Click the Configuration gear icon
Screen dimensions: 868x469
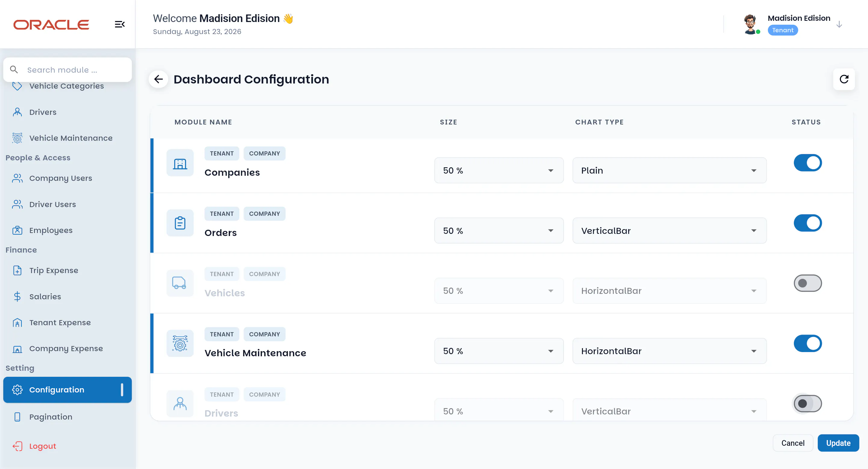pos(17,389)
